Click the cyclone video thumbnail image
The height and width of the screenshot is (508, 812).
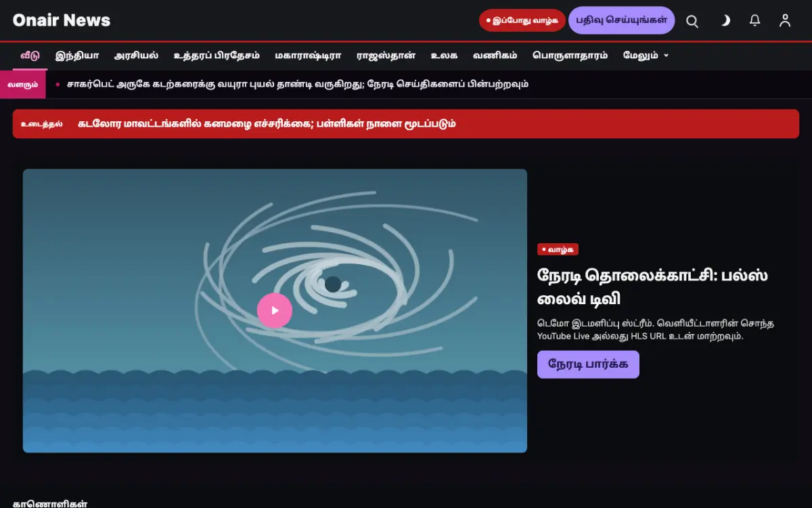pyautogui.click(x=275, y=310)
